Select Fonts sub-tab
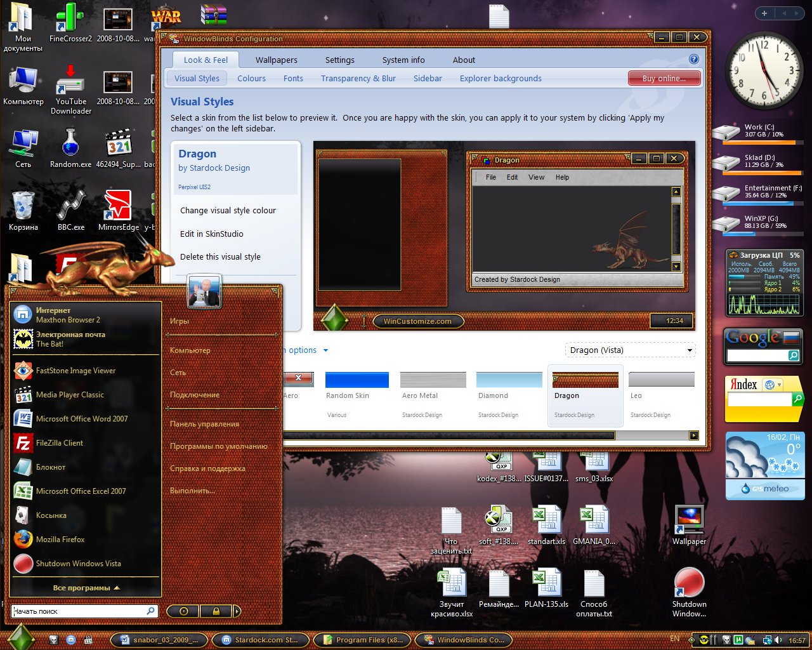 293,78
